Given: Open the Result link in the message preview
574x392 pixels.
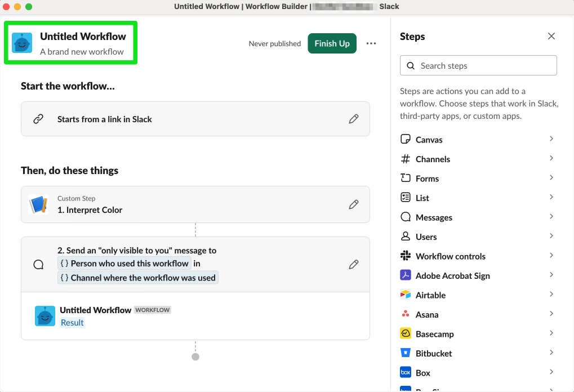Looking at the screenshot, I should [x=72, y=322].
